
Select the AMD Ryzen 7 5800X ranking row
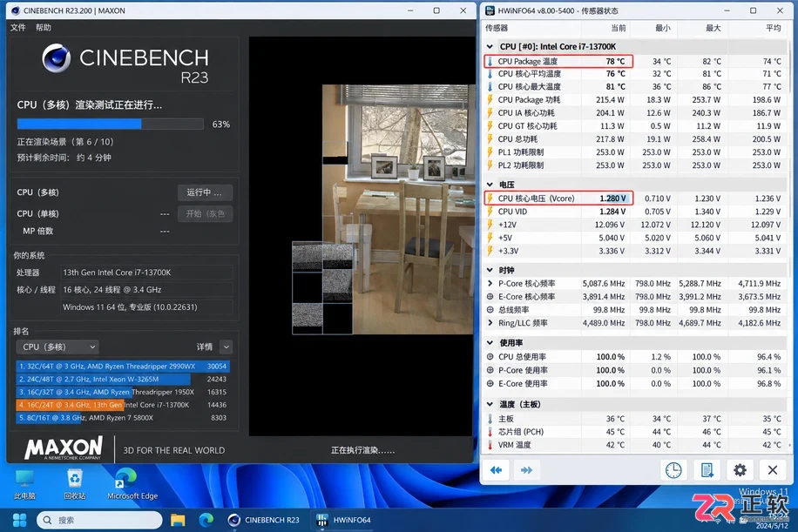pyautogui.click(x=123, y=418)
